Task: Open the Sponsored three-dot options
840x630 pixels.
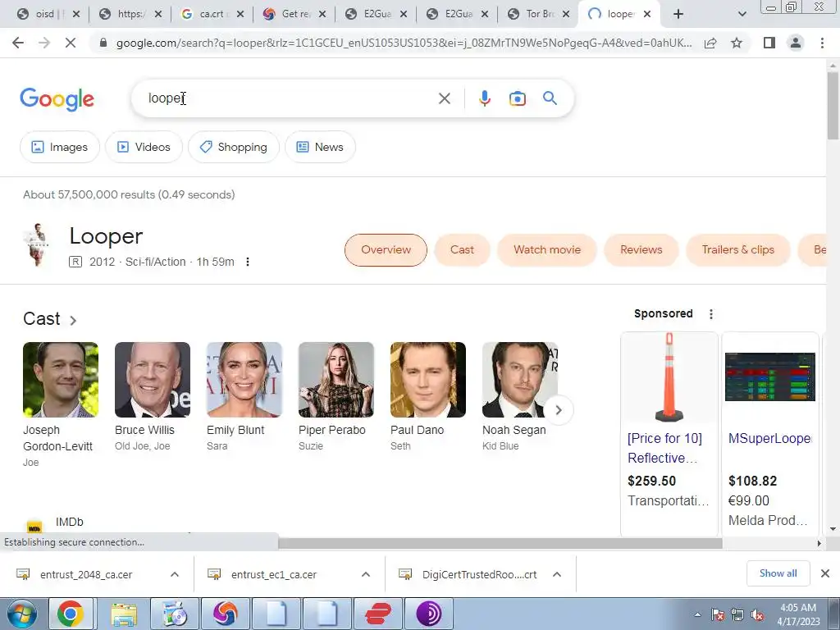Action: tap(711, 314)
